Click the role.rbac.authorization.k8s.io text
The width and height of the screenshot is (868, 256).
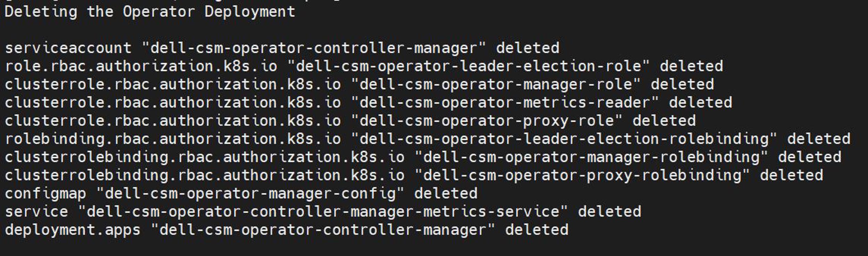(141, 66)
